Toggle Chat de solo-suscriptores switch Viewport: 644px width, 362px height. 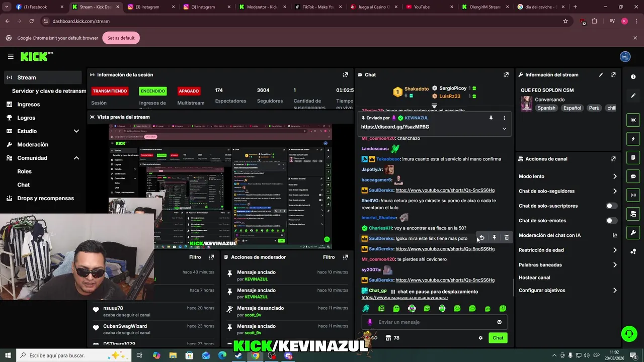click(x=611, y=206)
